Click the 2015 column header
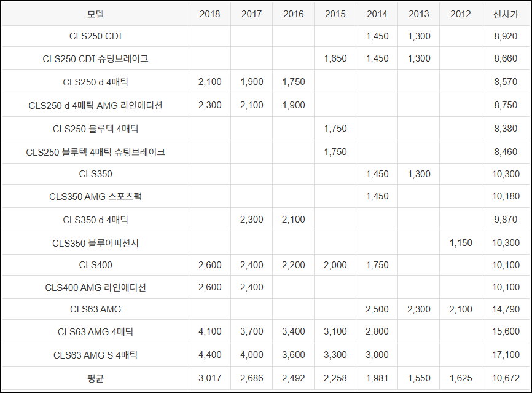The width and height of the screenshot is (532, 393). point(335,14)
